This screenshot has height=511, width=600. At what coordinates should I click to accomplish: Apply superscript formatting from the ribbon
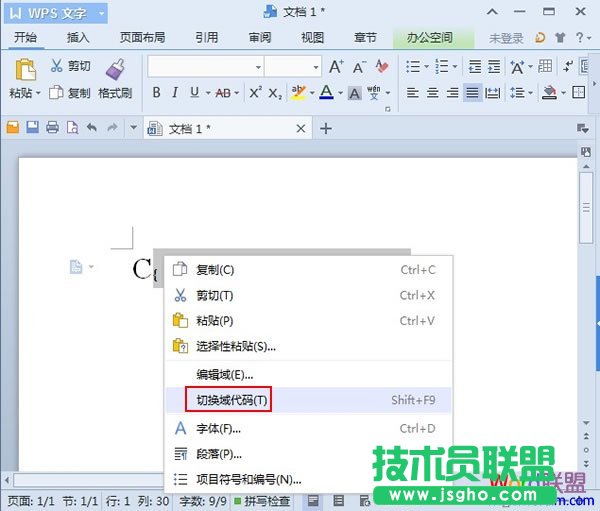point(255,93)
